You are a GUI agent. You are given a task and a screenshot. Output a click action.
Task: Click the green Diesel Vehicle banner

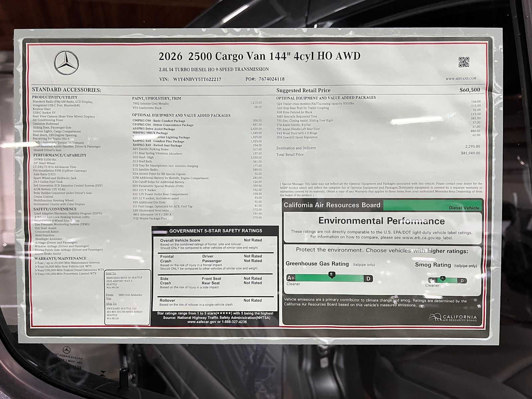tap(432, 205)
